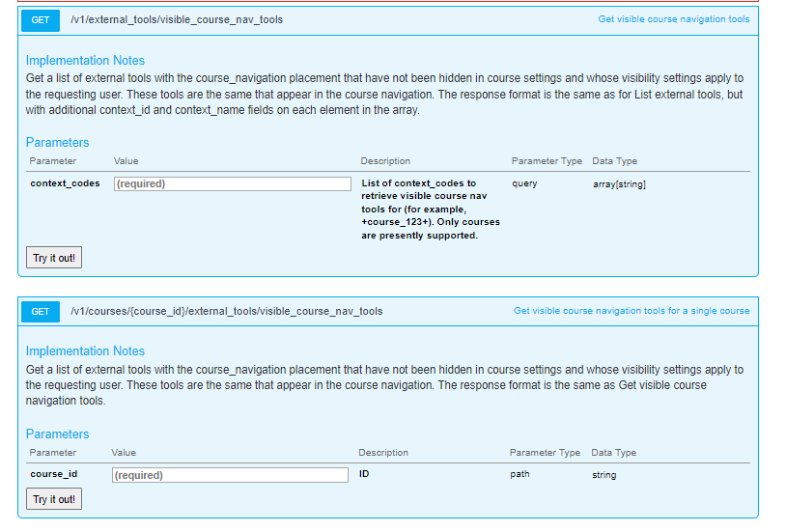
Task: Click second endpoint's 'Implementation Notes' heading
Action: (x=85, y=351)
